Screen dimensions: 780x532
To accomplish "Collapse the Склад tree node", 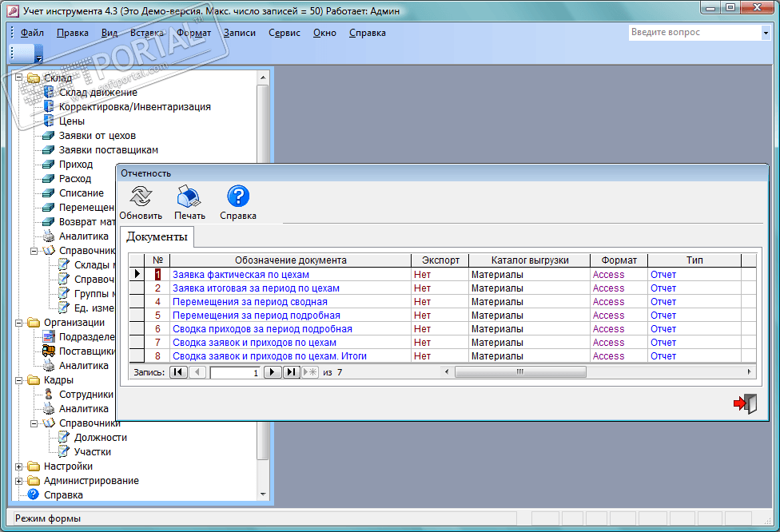I will 19,78.
